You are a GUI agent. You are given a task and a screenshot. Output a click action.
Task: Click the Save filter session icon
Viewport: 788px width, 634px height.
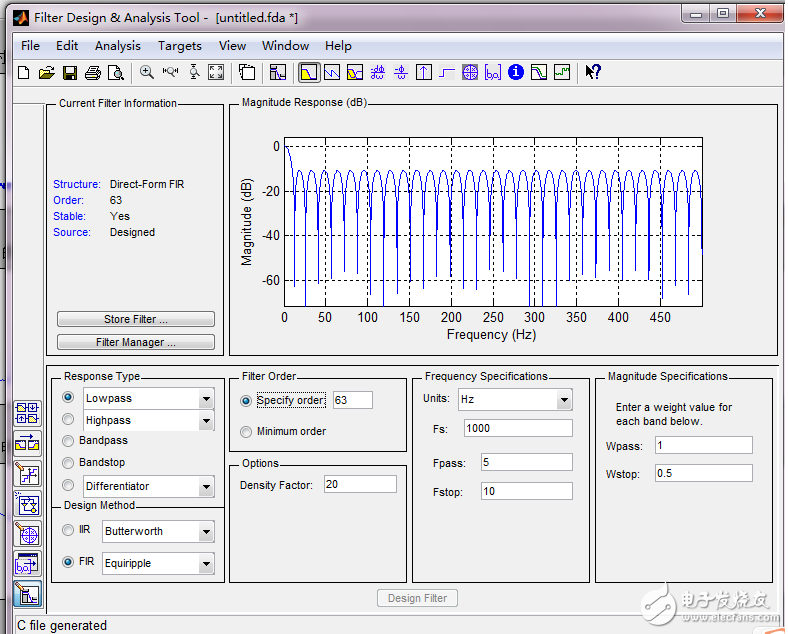tap(70, 72)
